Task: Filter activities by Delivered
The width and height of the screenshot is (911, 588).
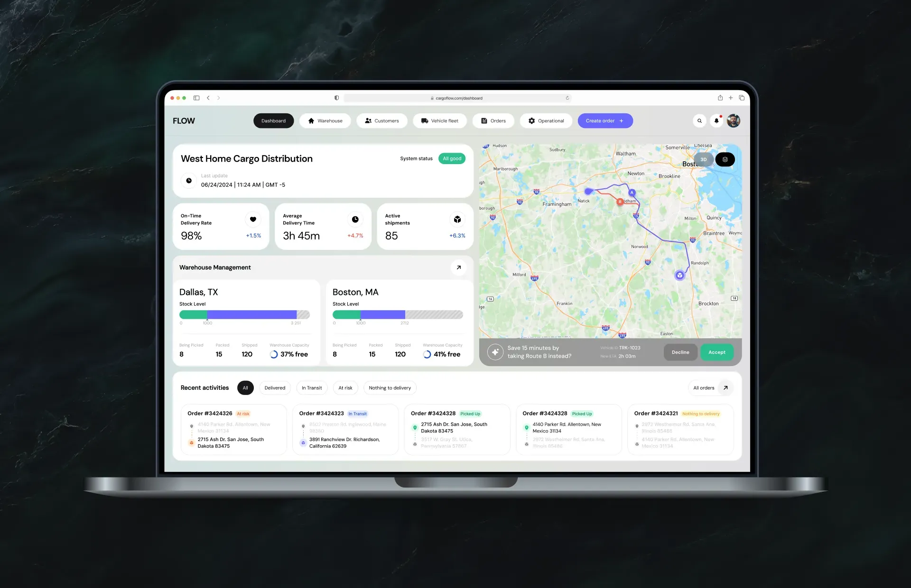Action: click(x=275, y=388)
